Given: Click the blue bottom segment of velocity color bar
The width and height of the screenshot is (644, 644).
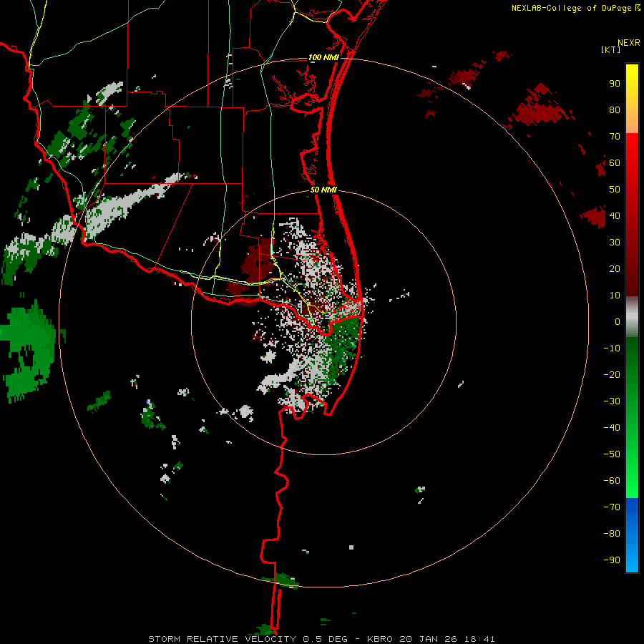Looking at the screenshot, I should point(632,535).
